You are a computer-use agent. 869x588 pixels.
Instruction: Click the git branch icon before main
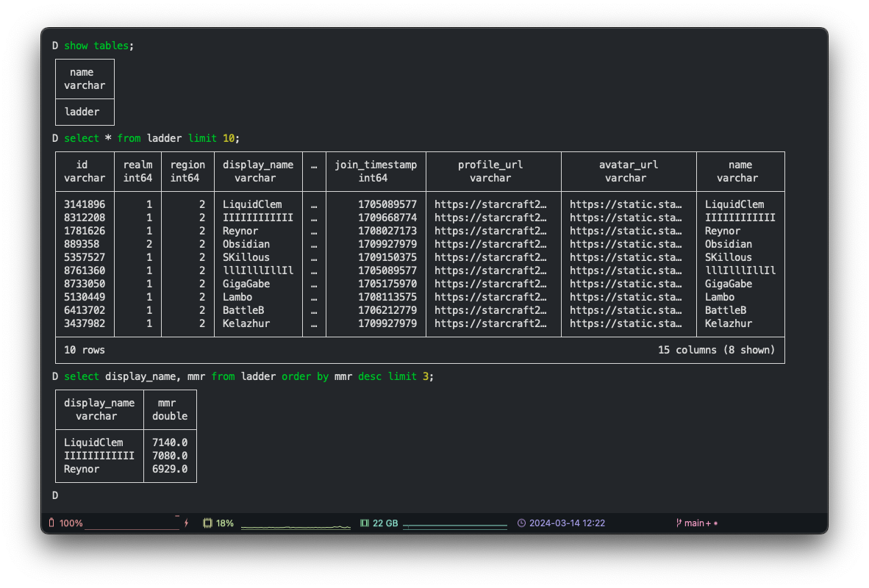click(x=678, y=523)
